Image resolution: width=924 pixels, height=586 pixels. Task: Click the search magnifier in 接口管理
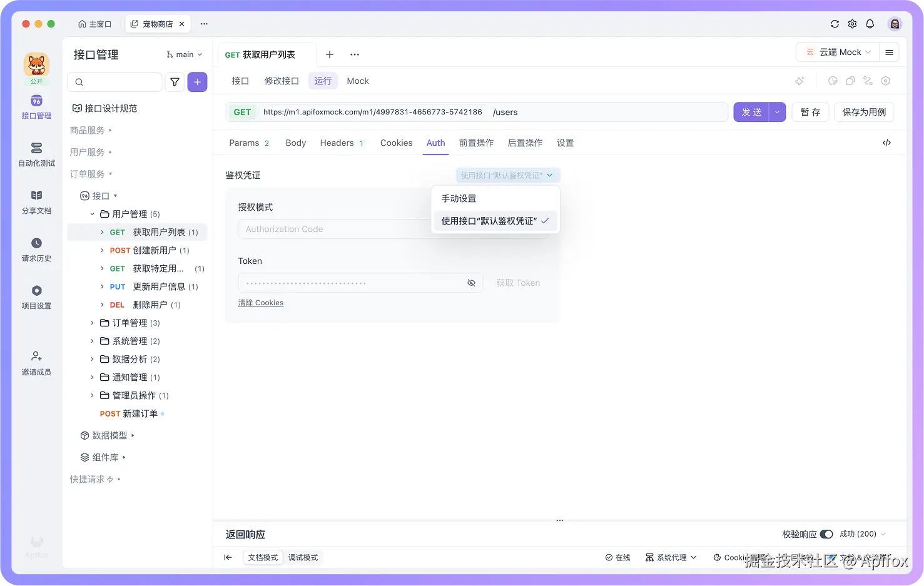point(79,82)
